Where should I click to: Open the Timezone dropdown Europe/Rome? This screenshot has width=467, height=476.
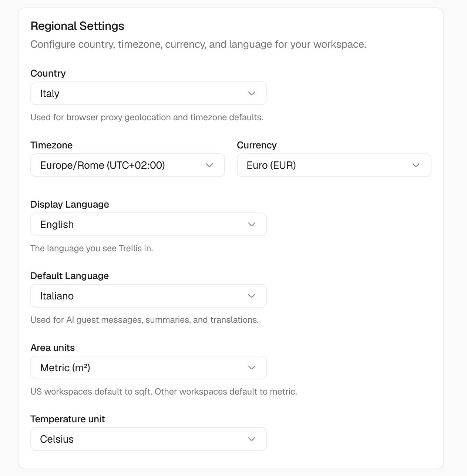coord(128,165)
